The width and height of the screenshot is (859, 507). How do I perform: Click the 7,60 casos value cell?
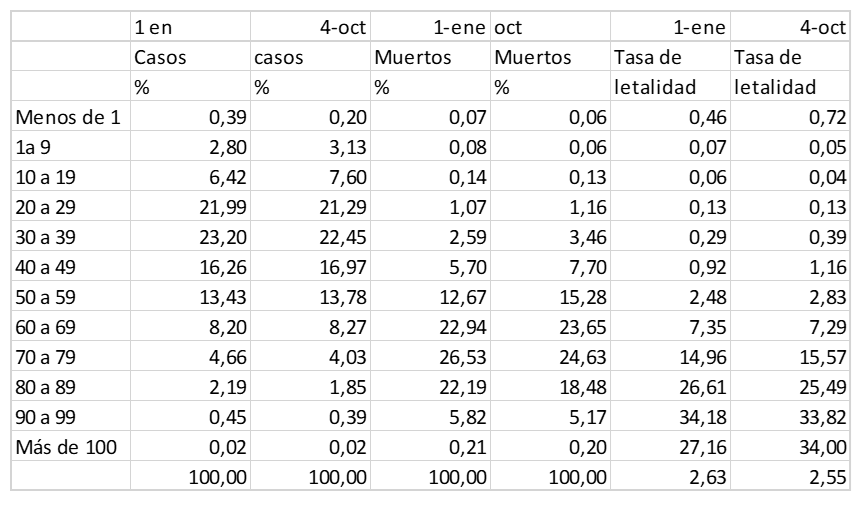coord(309,179)
